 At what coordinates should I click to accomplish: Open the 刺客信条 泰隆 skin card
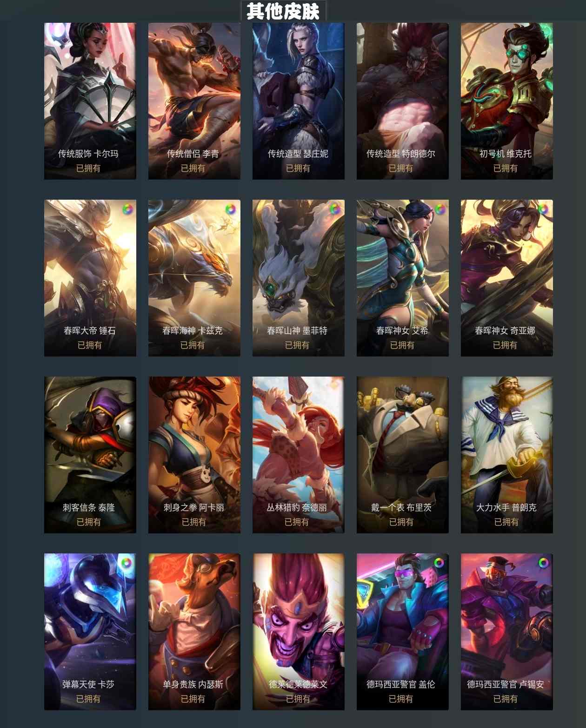(90, 455)
